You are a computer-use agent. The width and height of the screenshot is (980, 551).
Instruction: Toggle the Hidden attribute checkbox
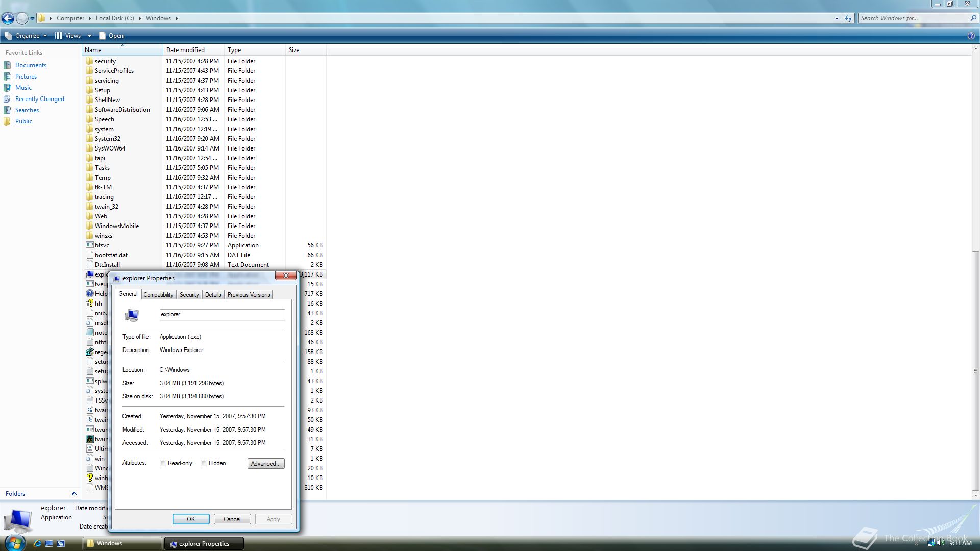204,463
